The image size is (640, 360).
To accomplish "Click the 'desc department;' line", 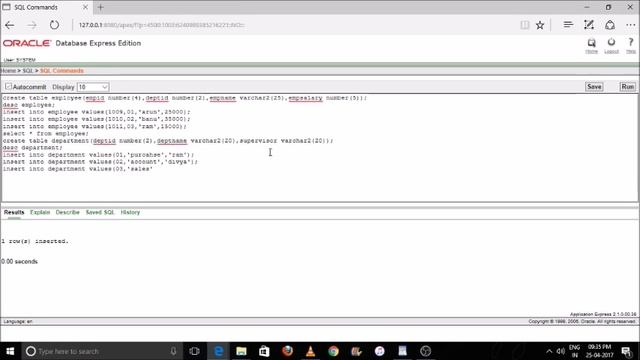I will click(x=33, y=147).
